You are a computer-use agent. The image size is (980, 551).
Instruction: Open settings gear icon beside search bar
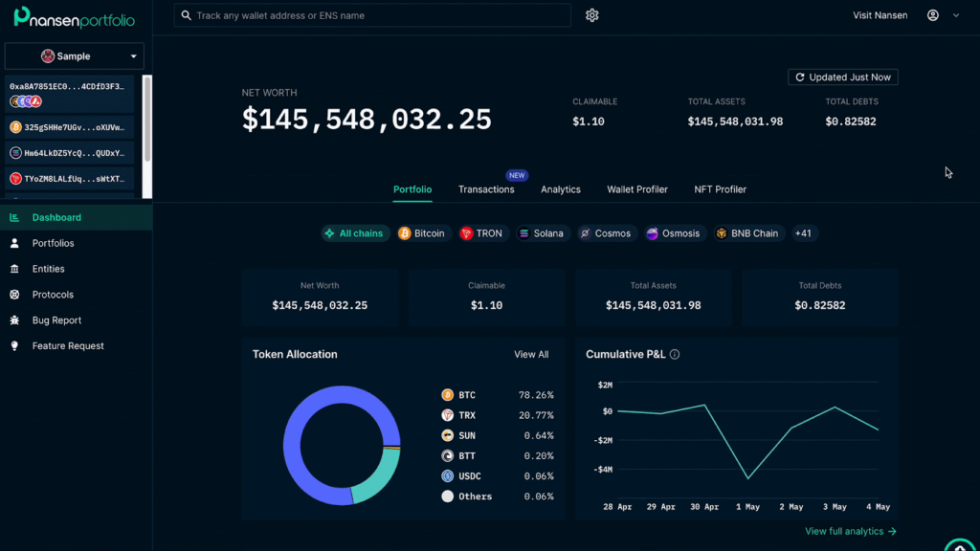point(592,15)
